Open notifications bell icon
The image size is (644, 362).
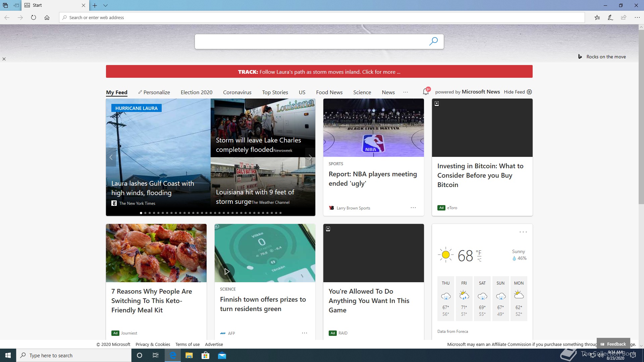coord(426,91)
